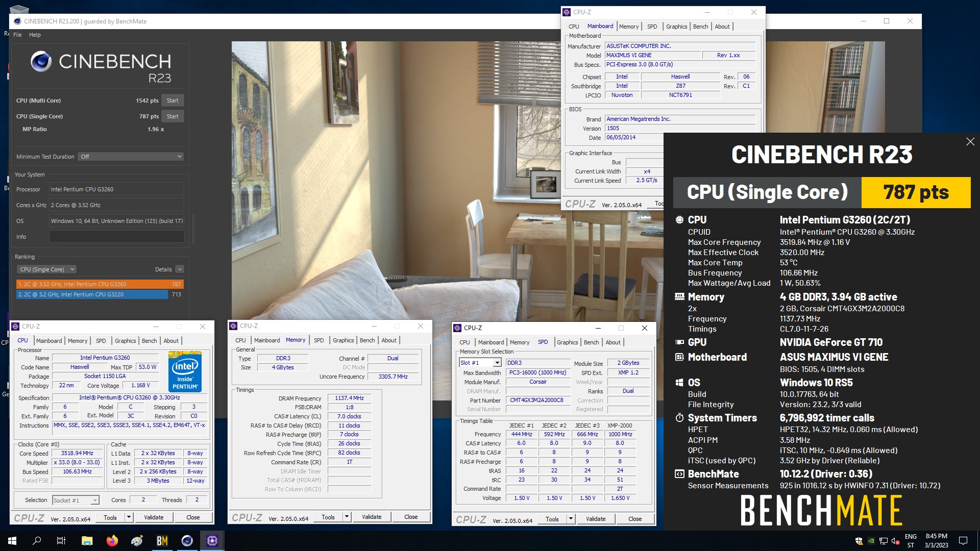Click Validate in CPU-Z CPU window
The height and width of the screenshot is (551, 980).
pyautogui.click(x=154, y=517)
